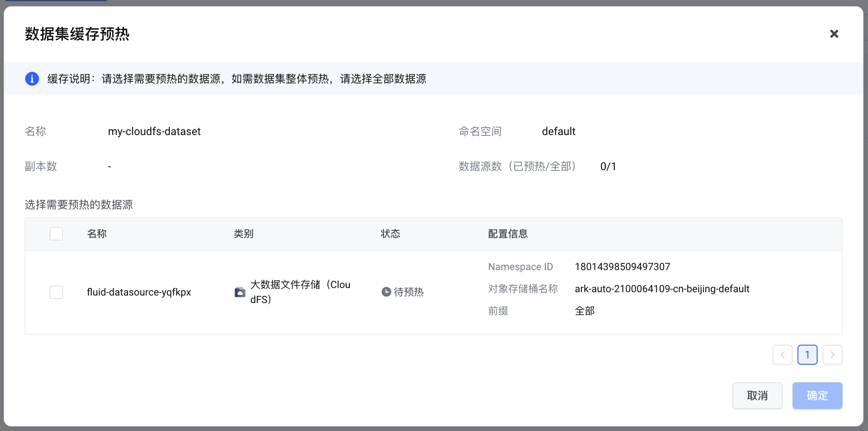Select page 1 in pagination
This screenshot has width=868, height=431.
tap(808, 355)
